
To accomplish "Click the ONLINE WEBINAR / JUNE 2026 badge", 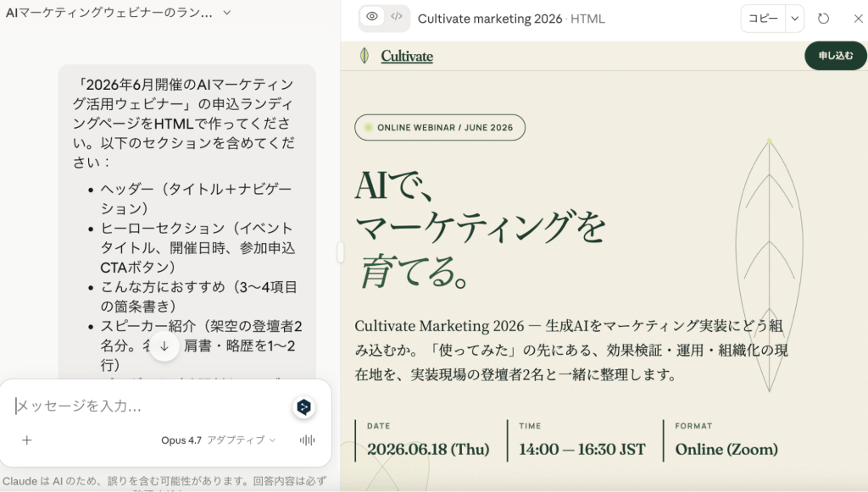I will tap(440, 127).
